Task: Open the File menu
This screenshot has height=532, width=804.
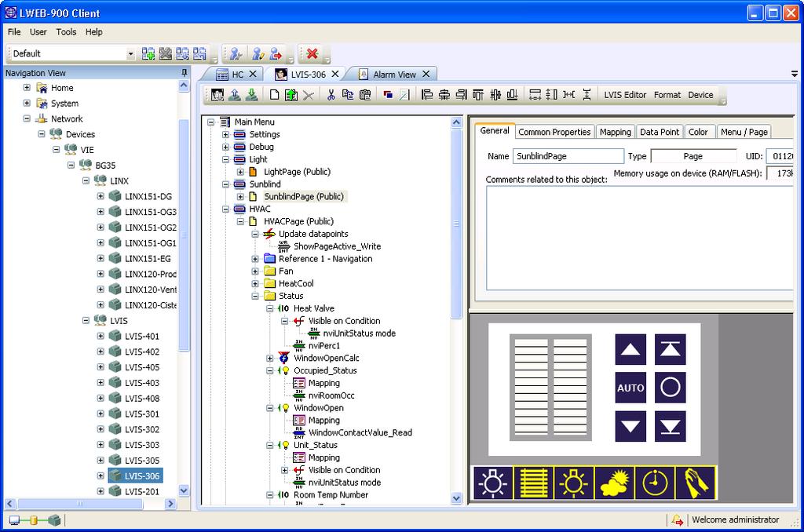Action: click(14, 31)
